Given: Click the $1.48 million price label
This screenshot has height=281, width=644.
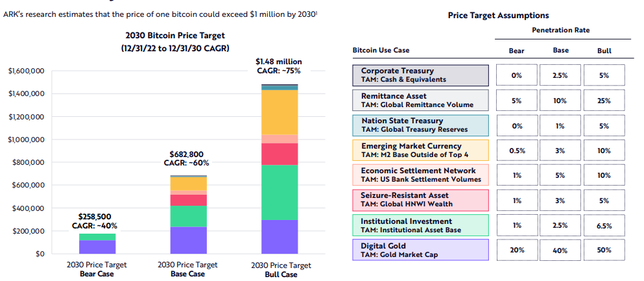Looking at the screenshot, I should click(280, 62).
